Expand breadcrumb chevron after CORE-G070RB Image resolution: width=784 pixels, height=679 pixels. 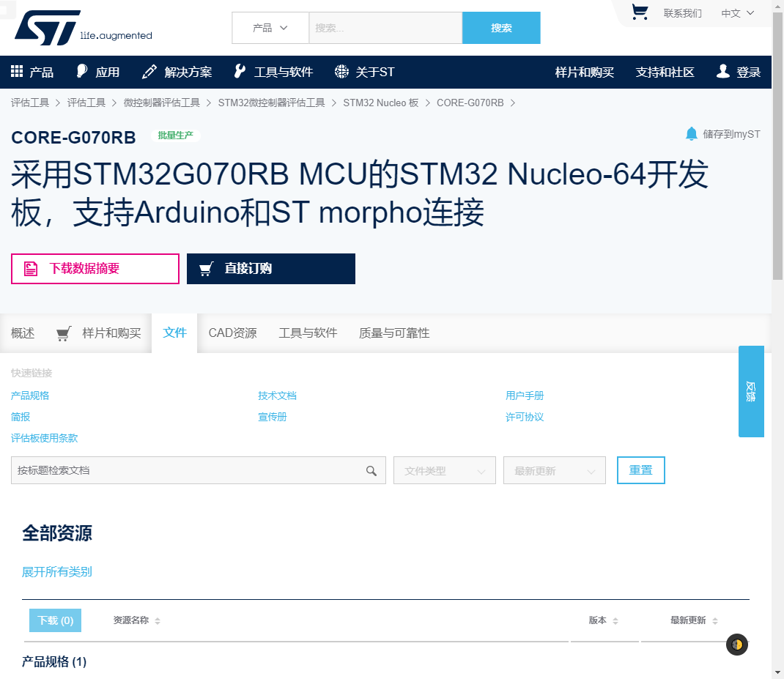tap(512, 103)
